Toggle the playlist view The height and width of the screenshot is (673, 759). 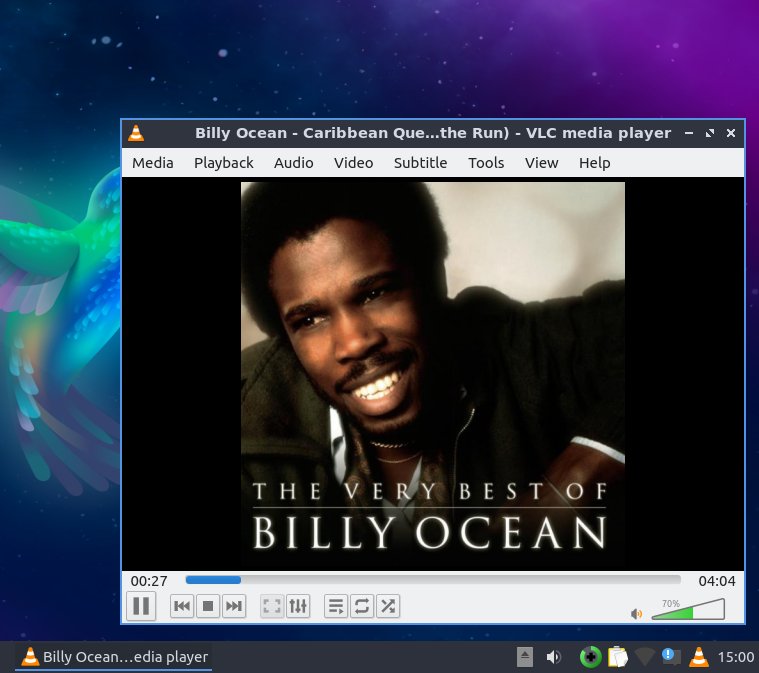click(336, 606)
